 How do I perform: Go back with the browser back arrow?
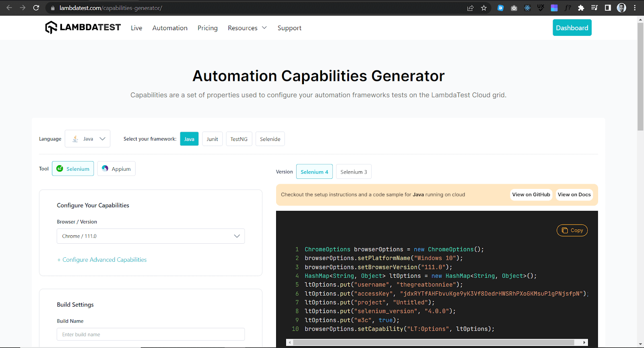pyautogui.click(x=9, y=8)
